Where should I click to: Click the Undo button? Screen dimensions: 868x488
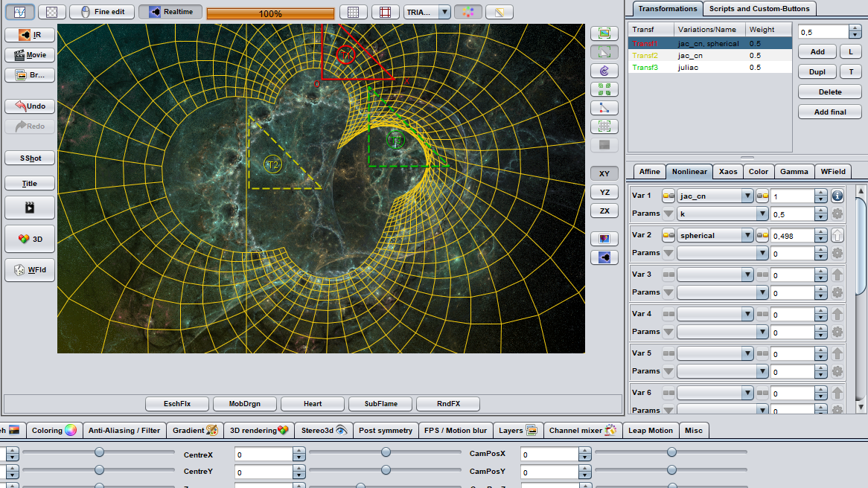30,106
